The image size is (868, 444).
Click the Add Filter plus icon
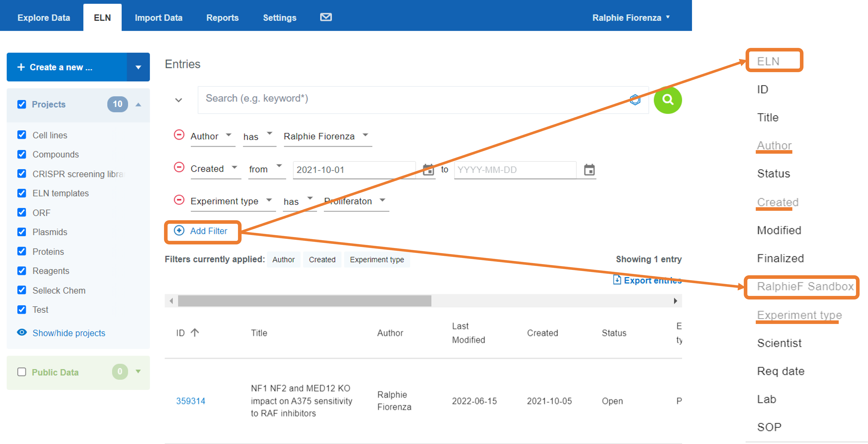pos(179,231)
